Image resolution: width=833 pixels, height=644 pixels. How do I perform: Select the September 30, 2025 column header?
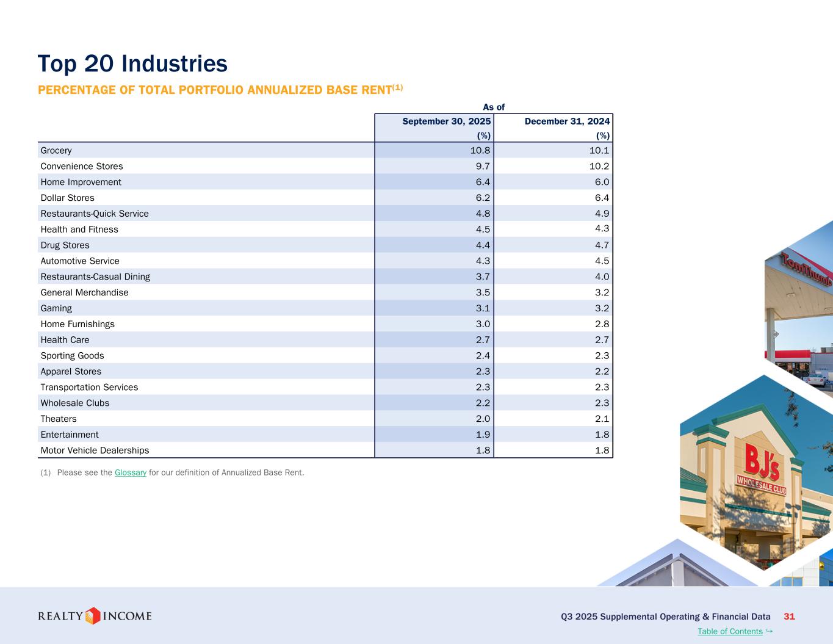tap(446, 121)
